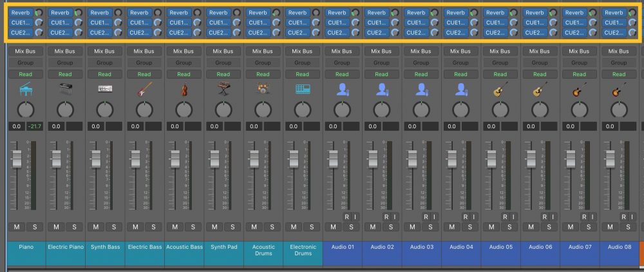Select the Acoustic Drums track name label
The width and height of the screenshot is (644, 272).
[263, 250]
